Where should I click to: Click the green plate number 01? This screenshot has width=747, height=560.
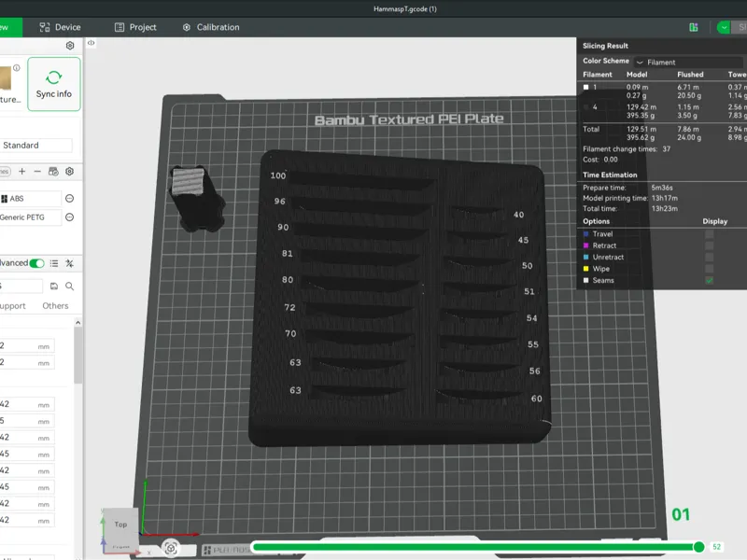681,515
